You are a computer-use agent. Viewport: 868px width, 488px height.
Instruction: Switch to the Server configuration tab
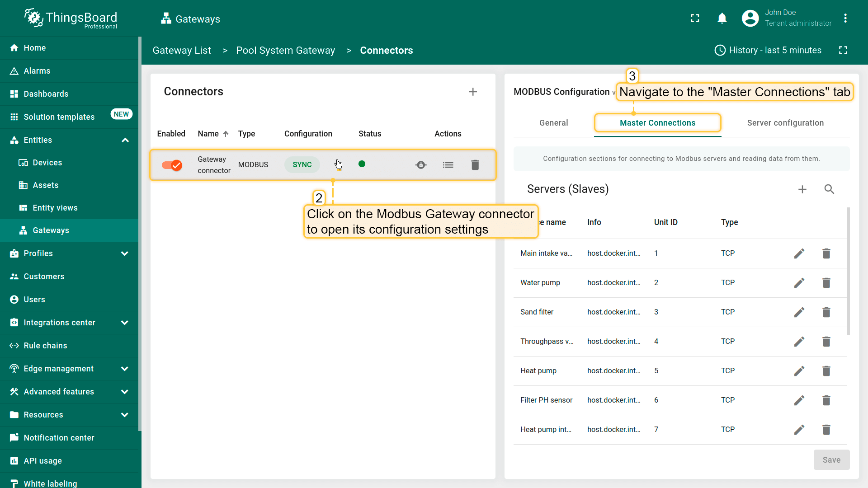click(x=785, y=123)
